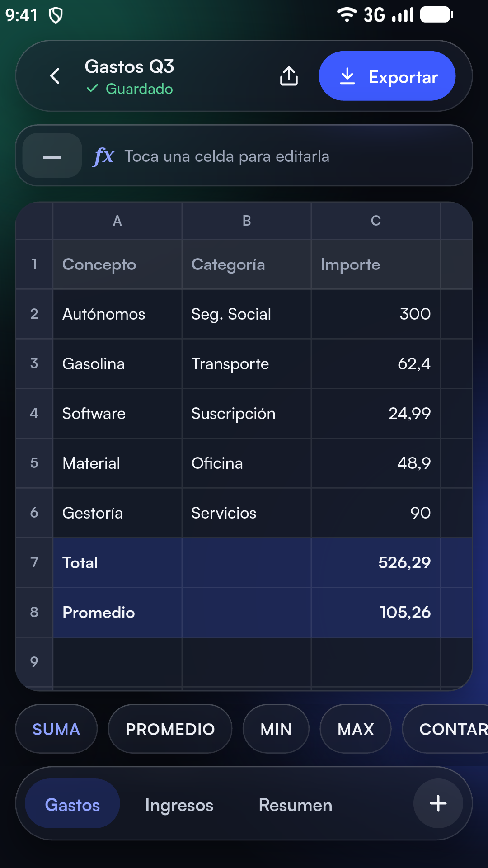Select the Concepto header cell
Image resolution: width=488 pixels, height=868 pixels.
tap(117, 264)
